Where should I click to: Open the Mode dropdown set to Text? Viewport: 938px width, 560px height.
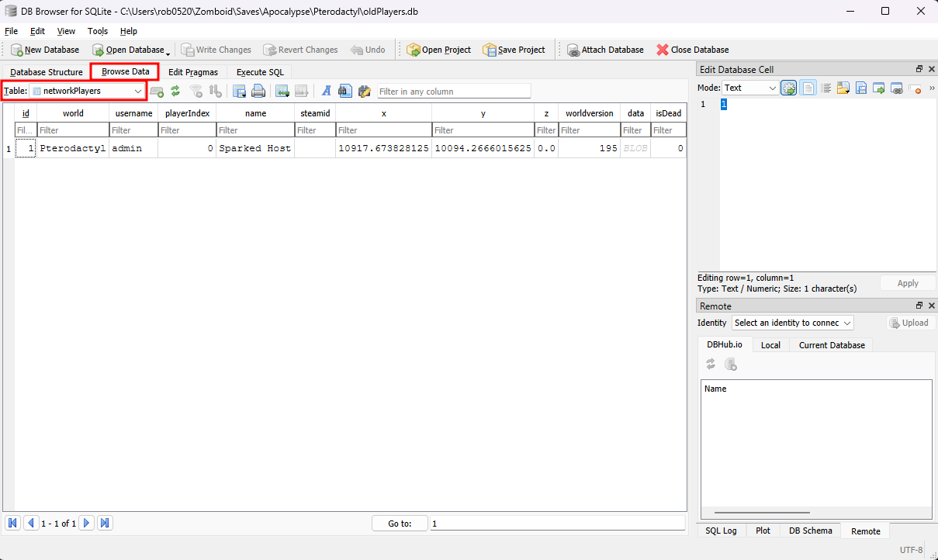pos(750,88)
